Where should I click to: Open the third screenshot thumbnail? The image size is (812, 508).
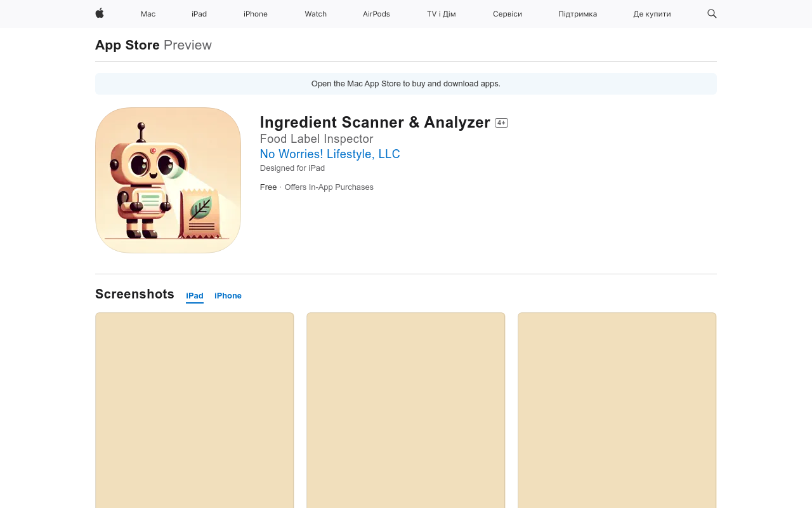(x=617, y=410)
